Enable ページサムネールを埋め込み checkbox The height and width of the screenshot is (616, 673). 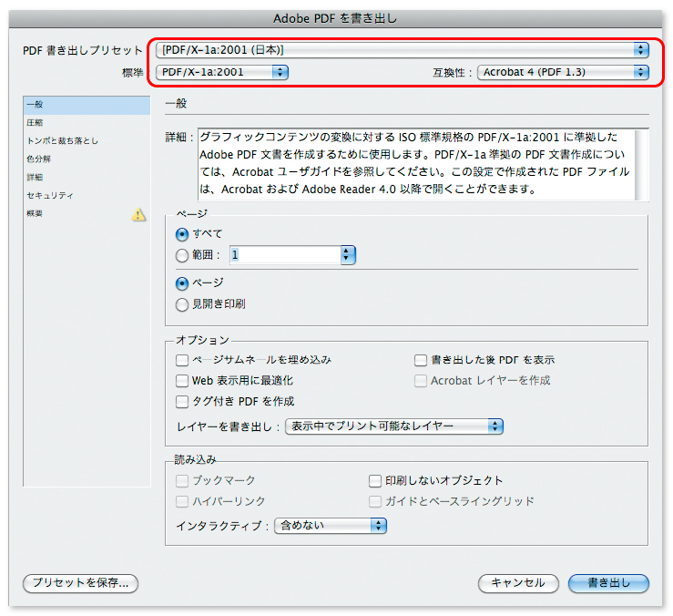[182, 360]
